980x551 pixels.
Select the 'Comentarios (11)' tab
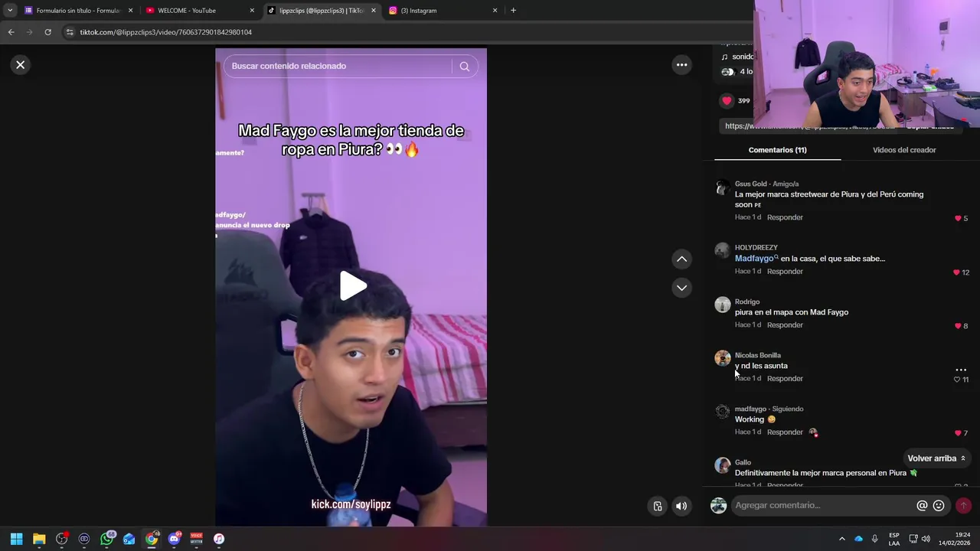(x=777, y=150)
